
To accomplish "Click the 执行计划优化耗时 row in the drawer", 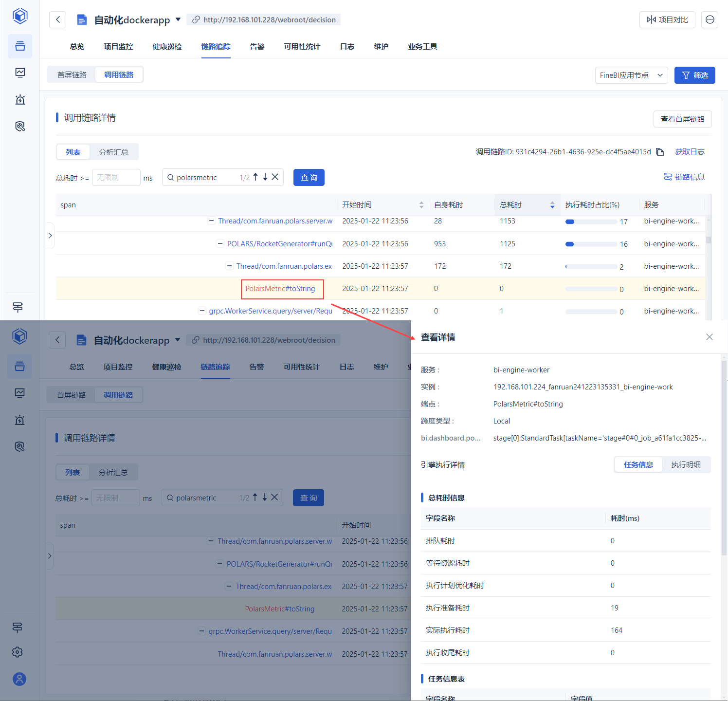I will pos(566,586).
